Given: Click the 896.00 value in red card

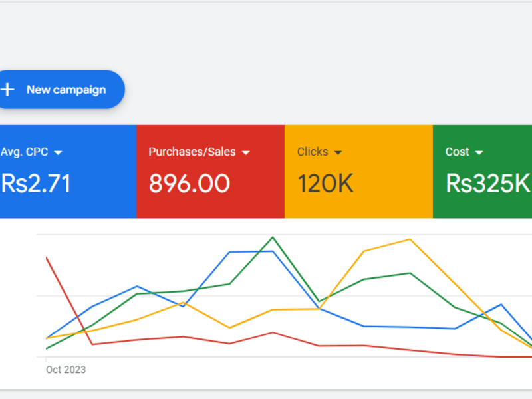Looking at the screenshot, I should (x=190, y=184).
